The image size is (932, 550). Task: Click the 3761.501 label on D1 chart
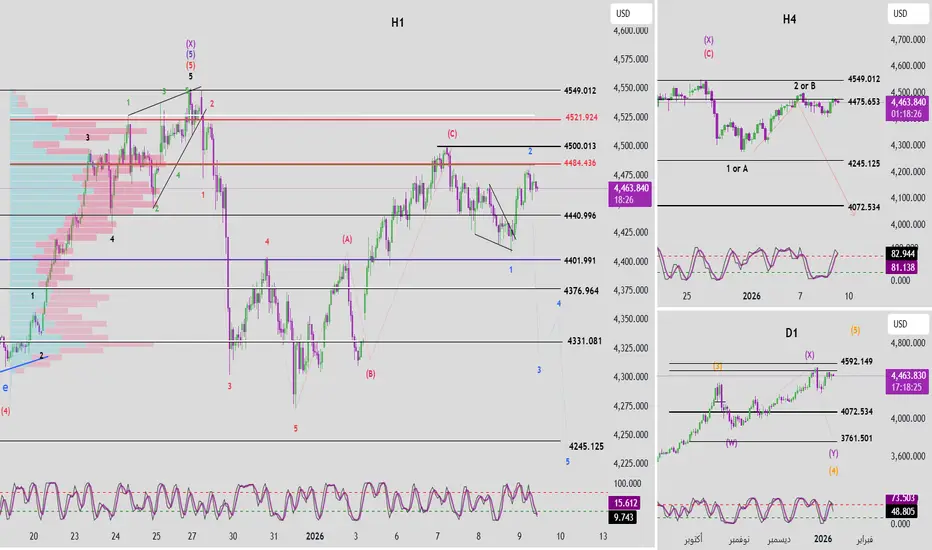[857, 438]
